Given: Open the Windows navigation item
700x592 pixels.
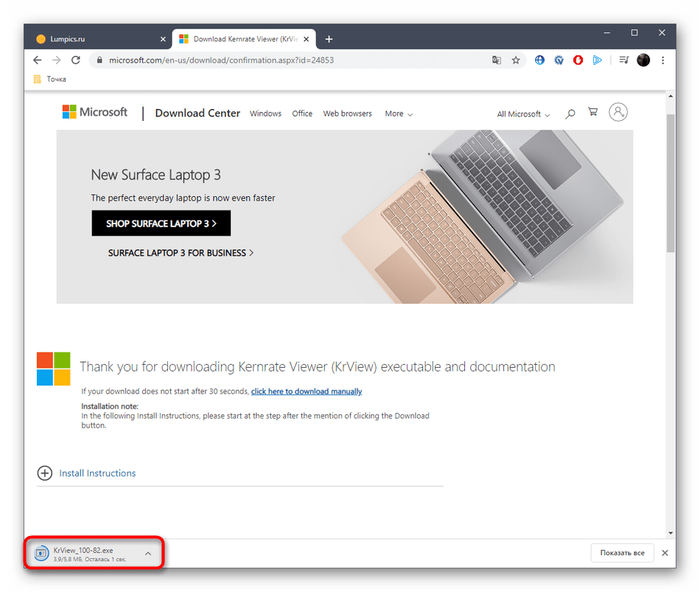Looking at the screenshot, I should 265,114.
